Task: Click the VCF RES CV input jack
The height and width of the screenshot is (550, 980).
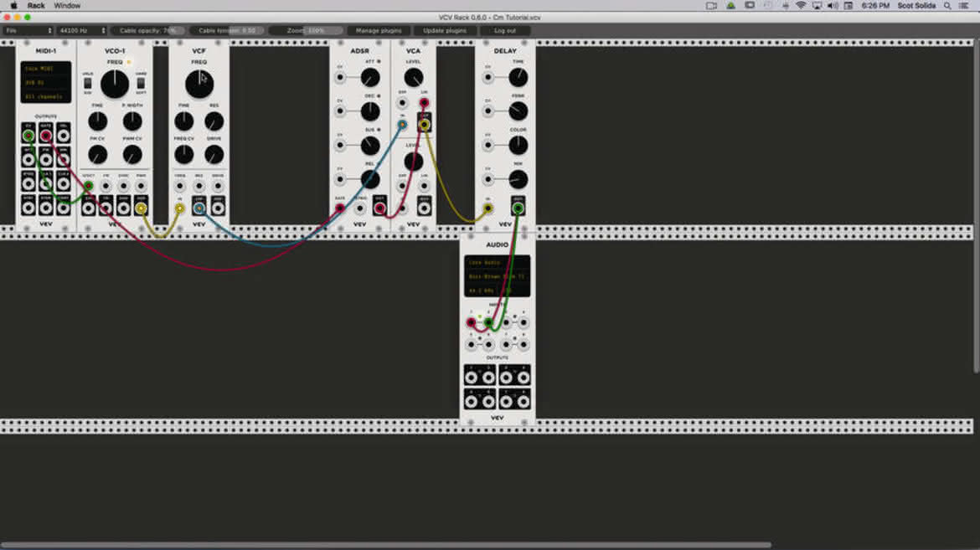Action: [x=199, y=186]
